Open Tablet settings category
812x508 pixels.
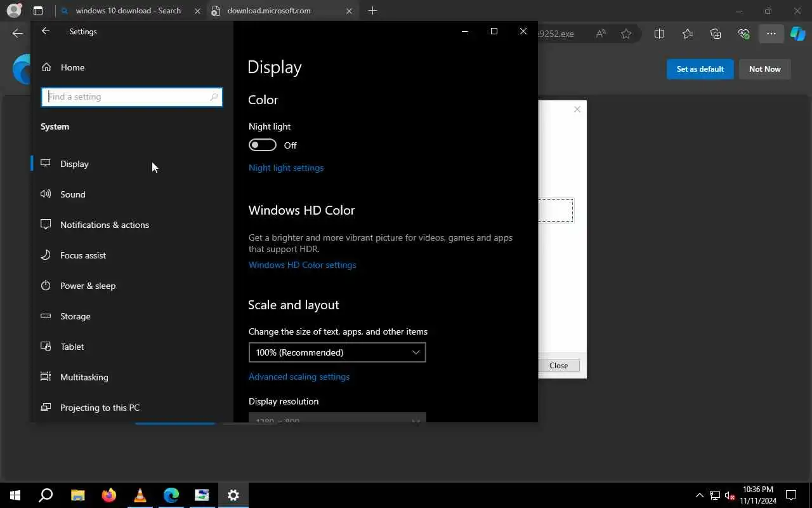pos(132,347)
